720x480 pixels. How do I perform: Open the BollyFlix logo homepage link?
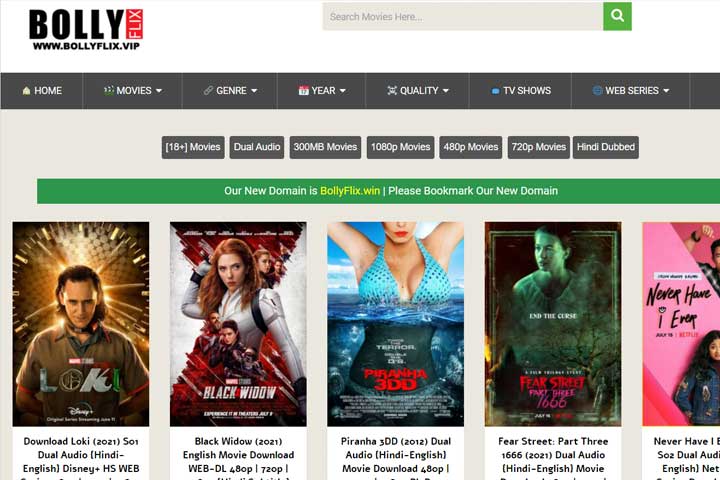pyautogui.click(x=86, y=29)
